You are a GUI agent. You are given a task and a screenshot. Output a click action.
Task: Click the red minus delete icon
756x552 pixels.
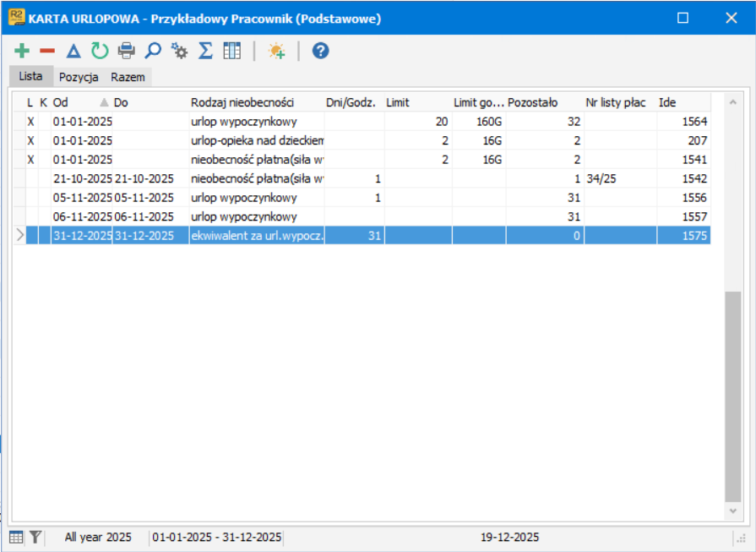(x=47, y=51)
